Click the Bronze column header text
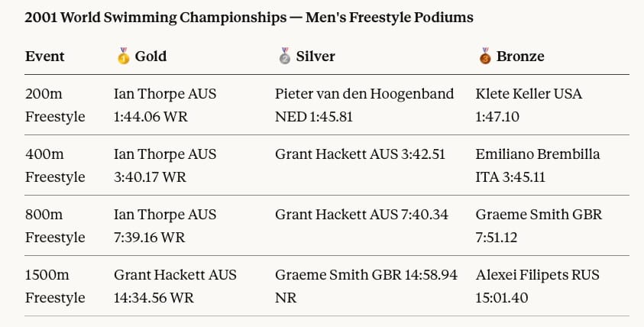The width and height of the screenshot is (644, 327). click(x=520, y=56)
